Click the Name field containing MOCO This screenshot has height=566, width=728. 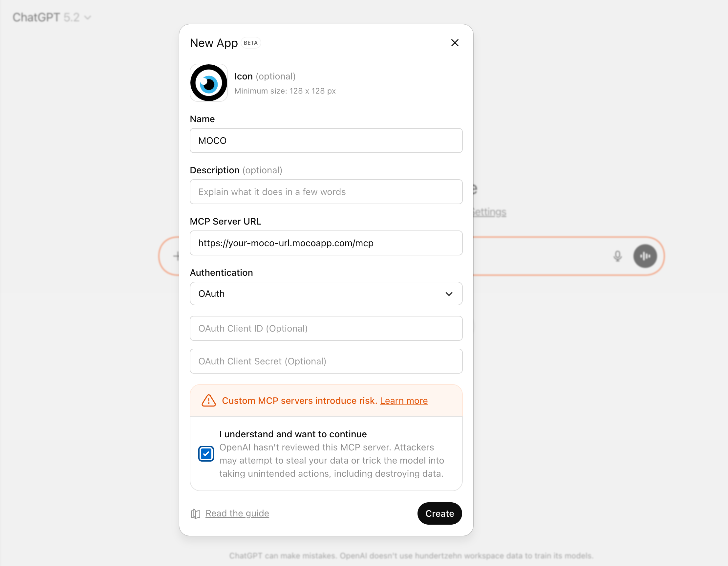coord(326,141)
